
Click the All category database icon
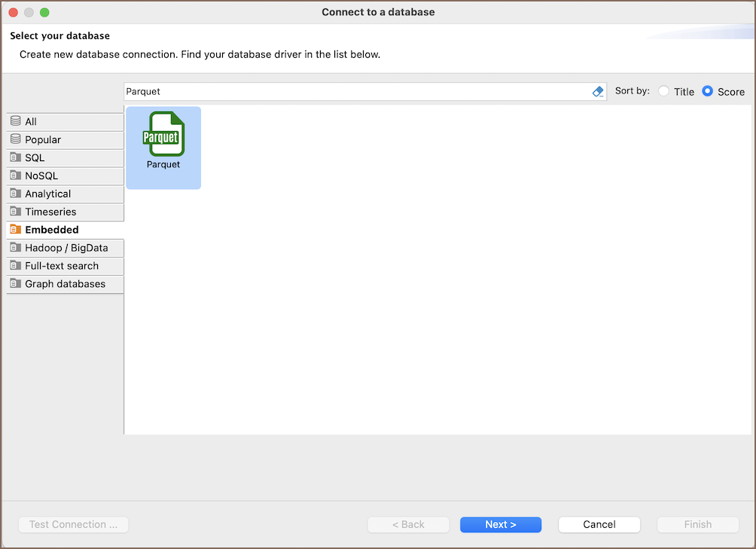16,121
